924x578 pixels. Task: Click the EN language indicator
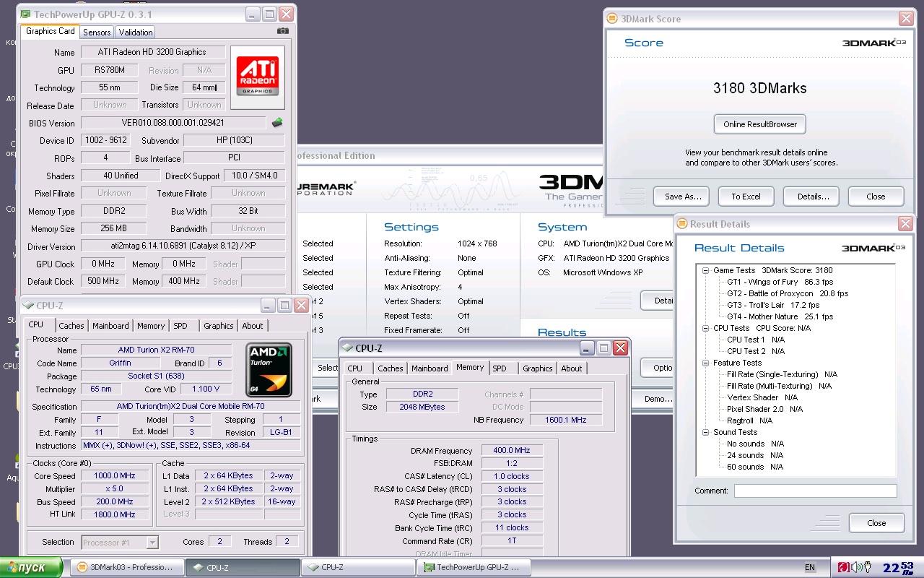click(810, 568)
